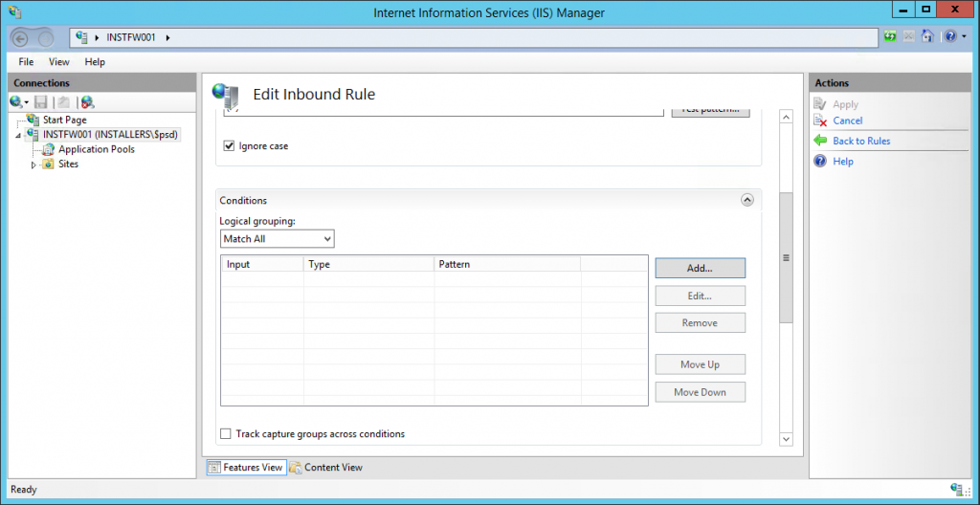This screenshot has height=505, width=980.
Task: Click the Type column header
Action: click(x=368, y=264)
